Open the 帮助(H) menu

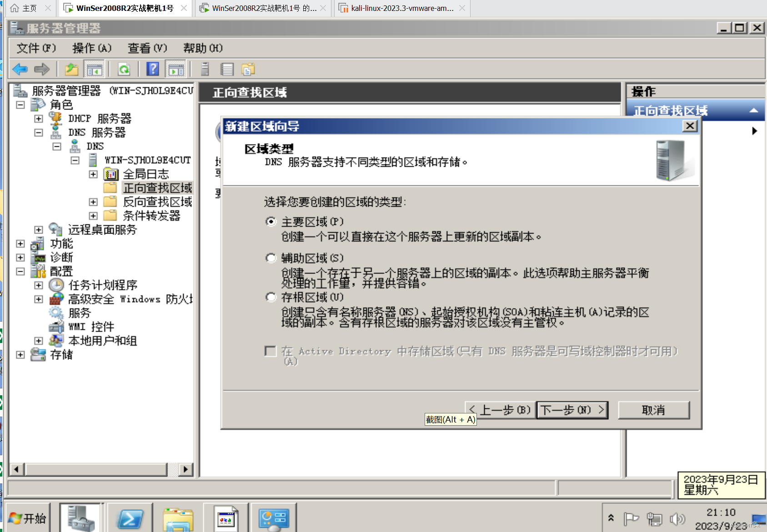pos(203,48)
